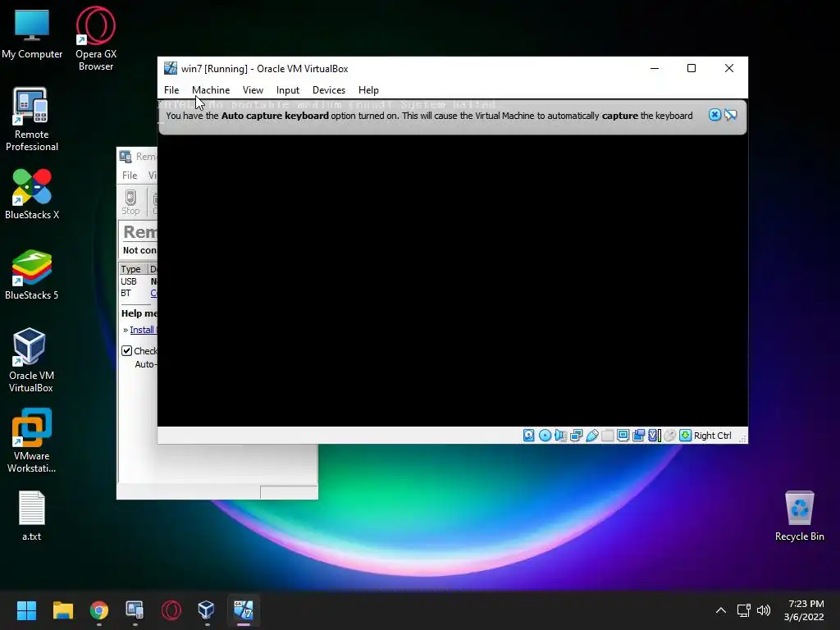Click the keyboard capture green arrow icon
This screenshot has width=840, height=630.
[x=685, y=436]
